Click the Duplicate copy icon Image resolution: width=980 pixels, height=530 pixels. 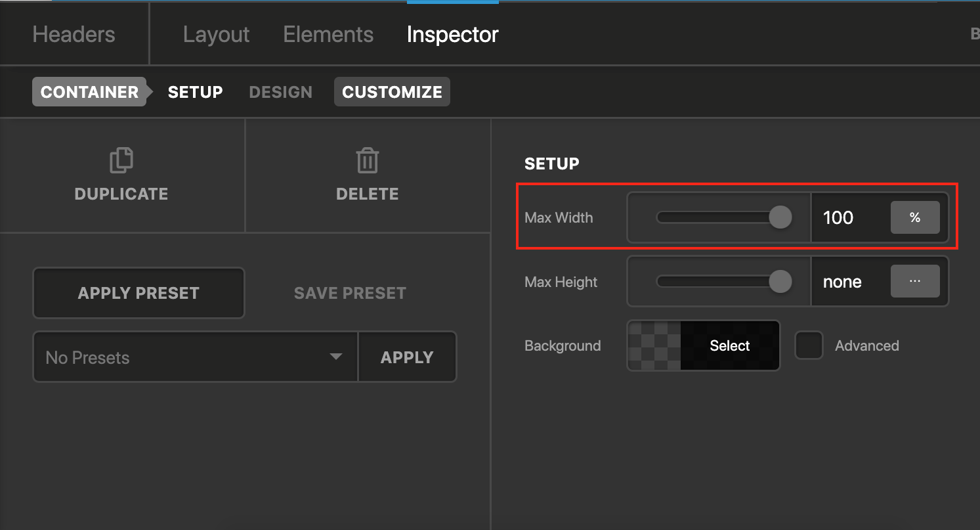[121, 160]
